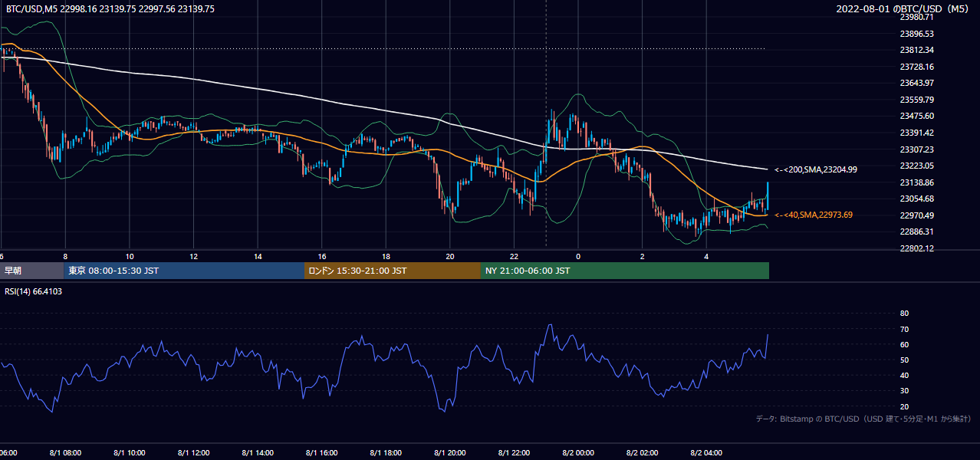This screenshot has width=980, height=460.
Task: Select the 40 SMA label 22973.69
Action: coord(814,215)
